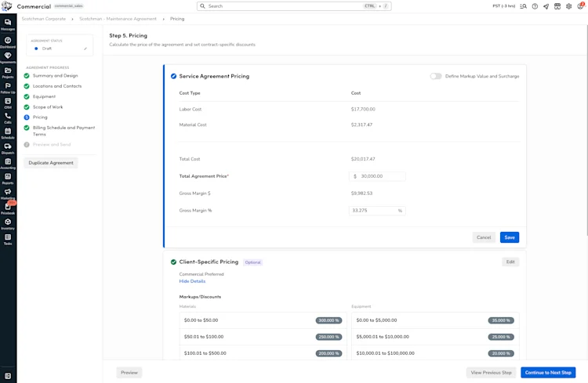Open the marketplace storefront icon
588x383 pixels.
(x=557, y=6)
